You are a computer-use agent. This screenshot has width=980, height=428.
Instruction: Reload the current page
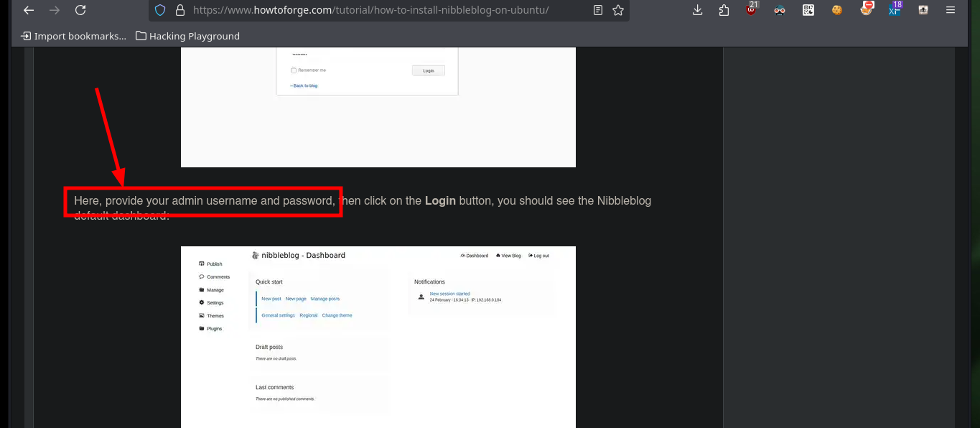point(80,10)
